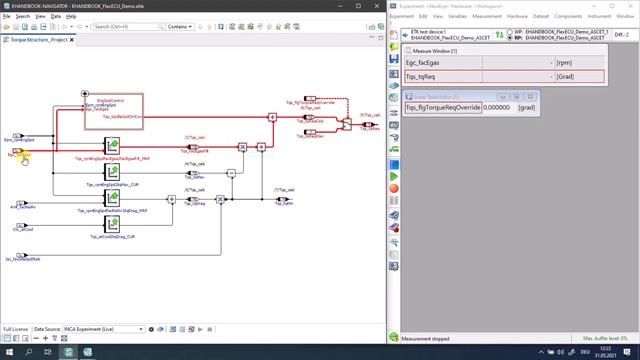Viewport: 640px width, 360px height.
Task: Click the orange record icon in INCA sidebar
Action: 394,189
